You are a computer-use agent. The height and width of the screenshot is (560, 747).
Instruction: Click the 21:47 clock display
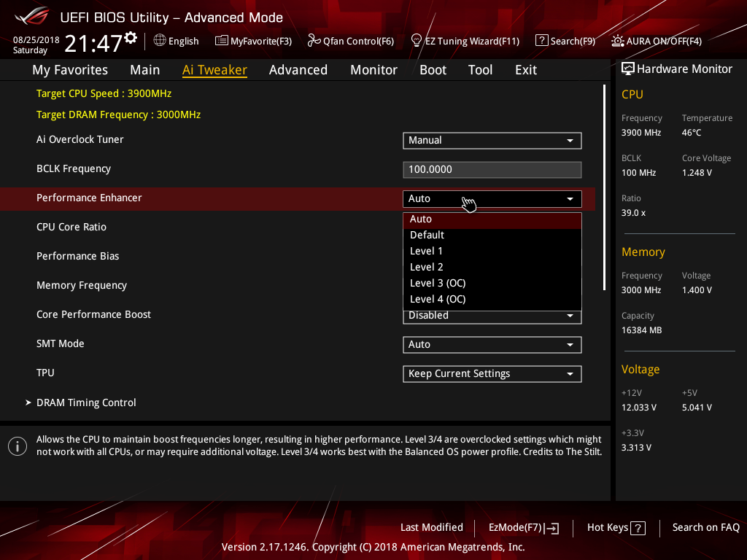(x=94, y=43)
